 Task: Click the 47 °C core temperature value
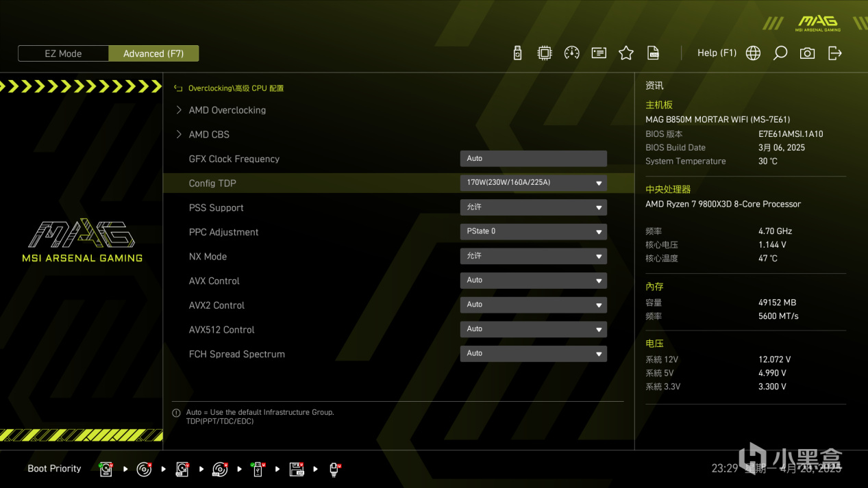768,259
